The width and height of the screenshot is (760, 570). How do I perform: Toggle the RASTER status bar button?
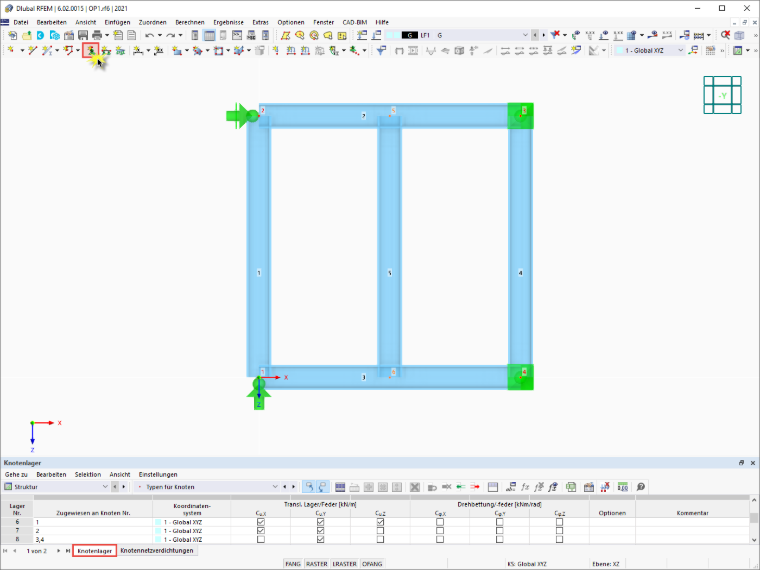(x=317, y=564)
